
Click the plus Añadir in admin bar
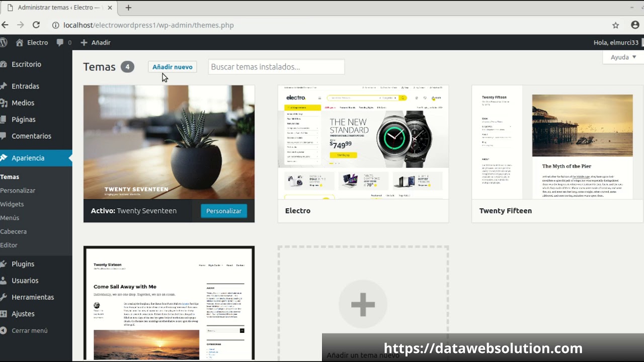coord(84,42)
